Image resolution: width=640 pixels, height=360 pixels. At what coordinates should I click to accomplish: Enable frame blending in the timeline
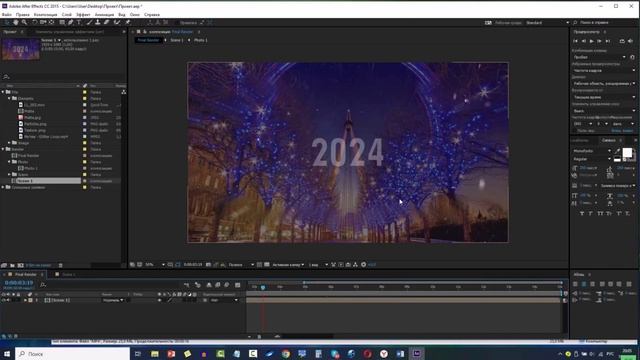coord(218,284)
